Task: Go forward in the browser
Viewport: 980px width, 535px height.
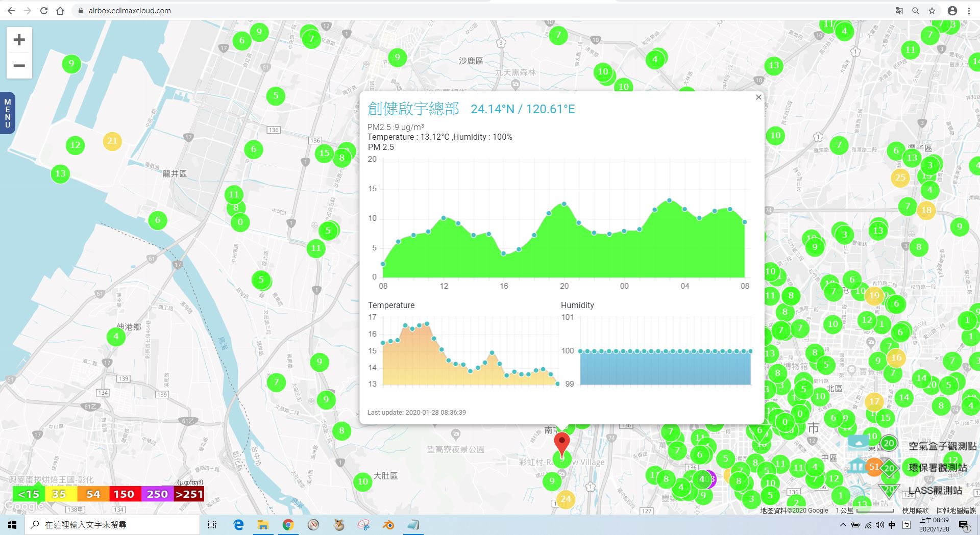Action: pos(28,11)
